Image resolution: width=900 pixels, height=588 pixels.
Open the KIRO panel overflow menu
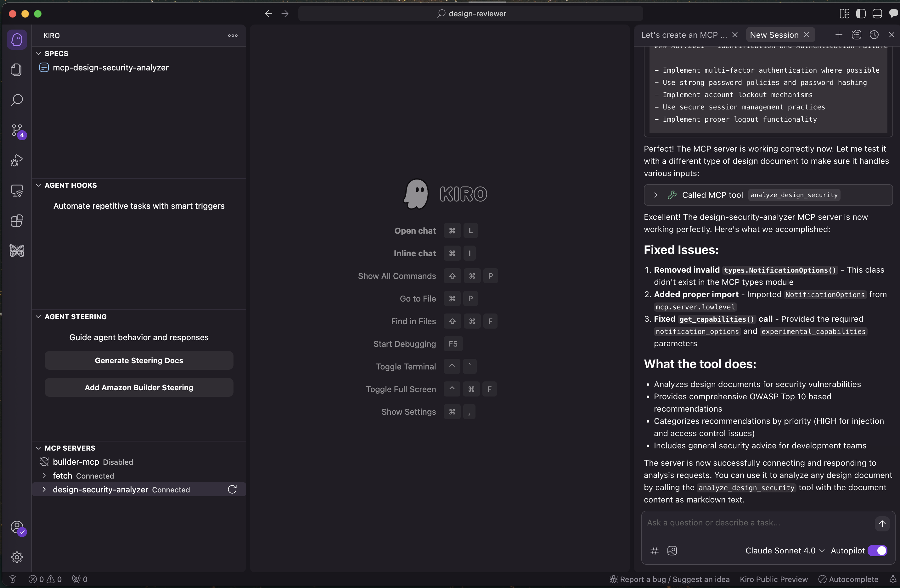[232, 36]
